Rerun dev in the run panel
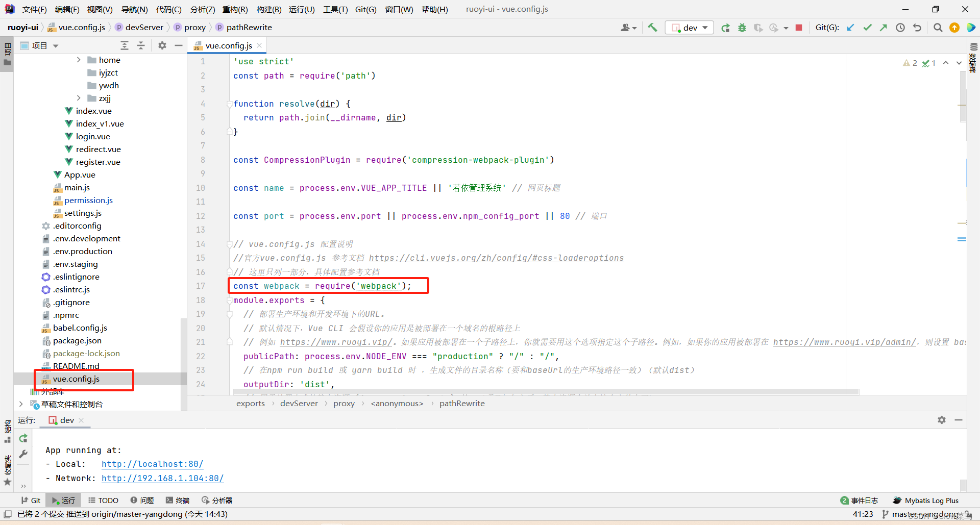 coord(23,438)
